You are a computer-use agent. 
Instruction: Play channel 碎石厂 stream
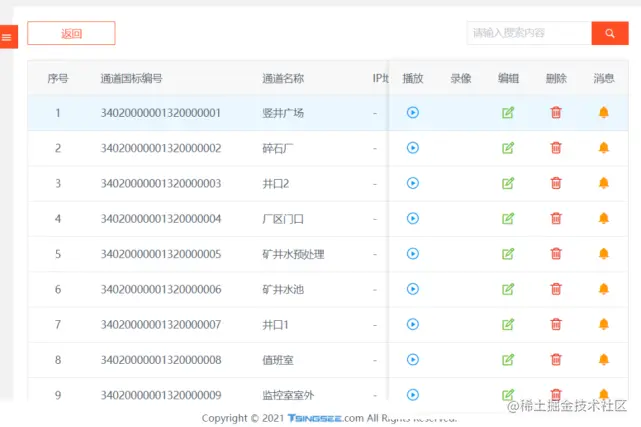click(x=413, y=148)
